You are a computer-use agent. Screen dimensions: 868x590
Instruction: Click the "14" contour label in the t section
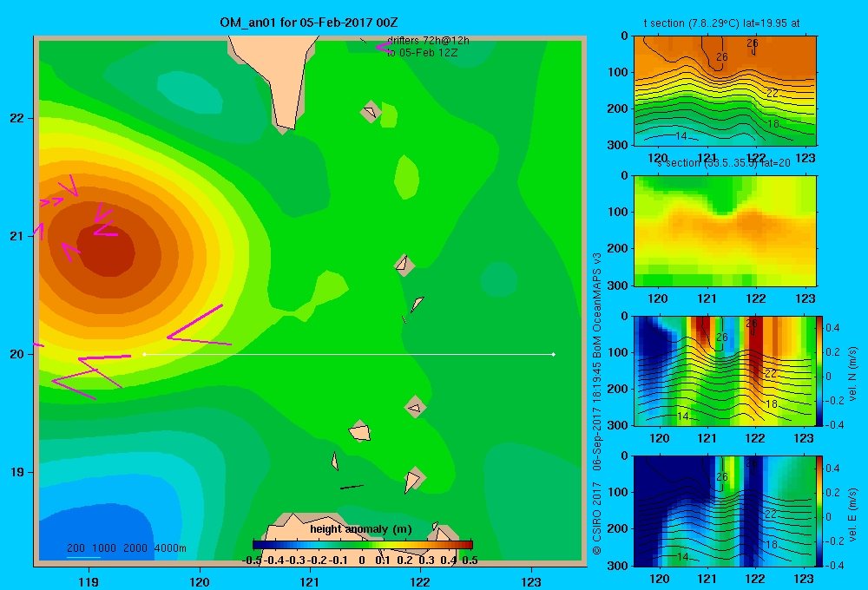(681, 135)
